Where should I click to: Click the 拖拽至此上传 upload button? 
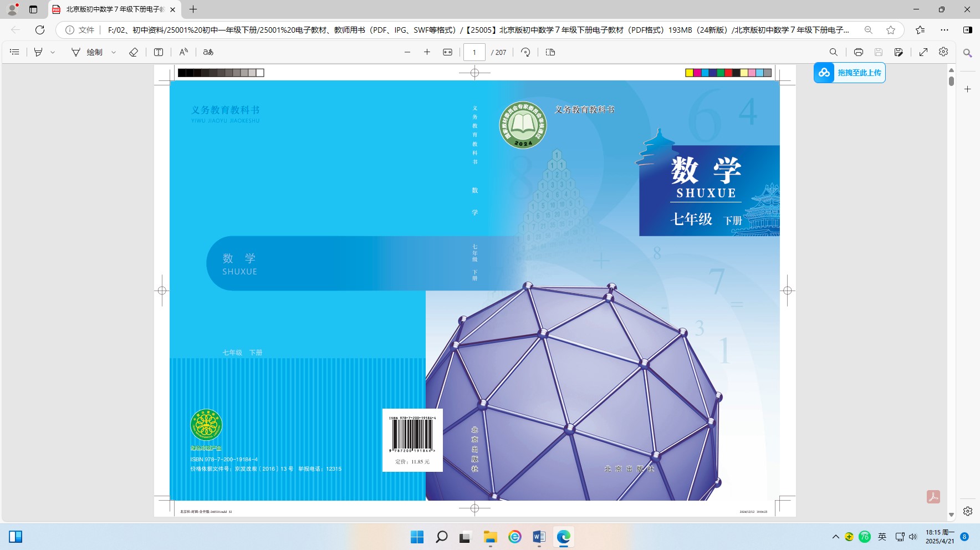850,73
